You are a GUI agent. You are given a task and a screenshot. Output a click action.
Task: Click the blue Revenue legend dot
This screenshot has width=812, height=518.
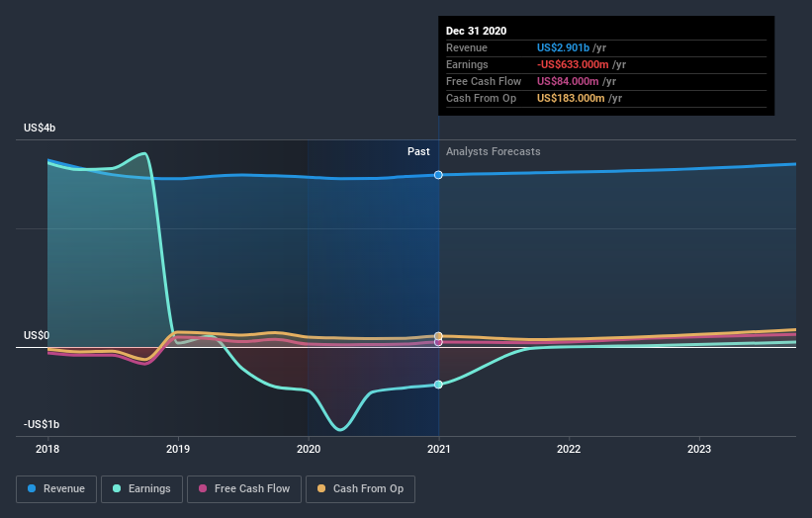(32, 488)
